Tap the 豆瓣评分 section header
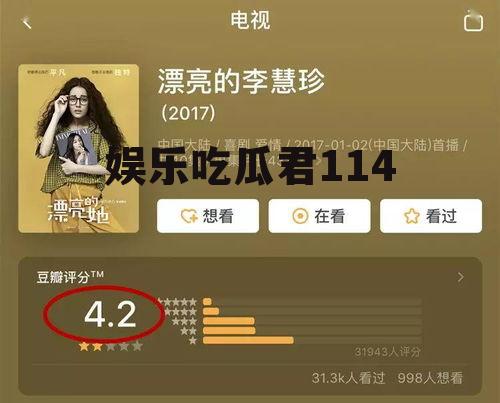Screen dimensions: 500x403 70,277
